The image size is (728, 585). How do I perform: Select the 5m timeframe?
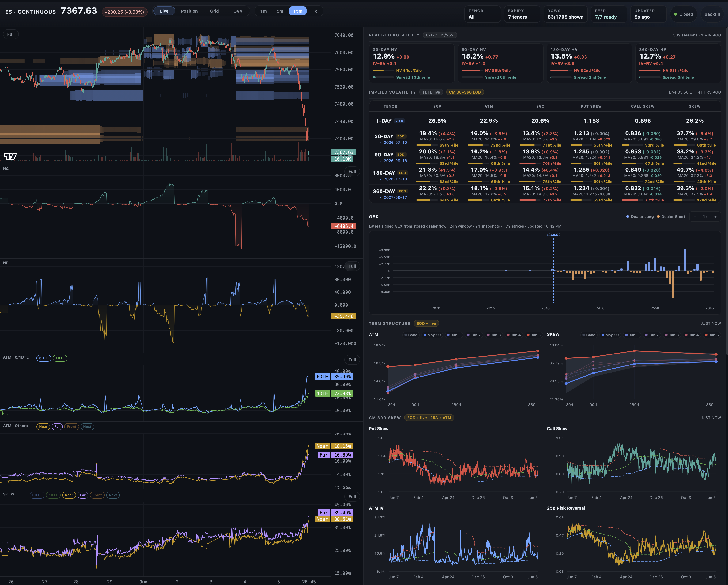(280, 11)
